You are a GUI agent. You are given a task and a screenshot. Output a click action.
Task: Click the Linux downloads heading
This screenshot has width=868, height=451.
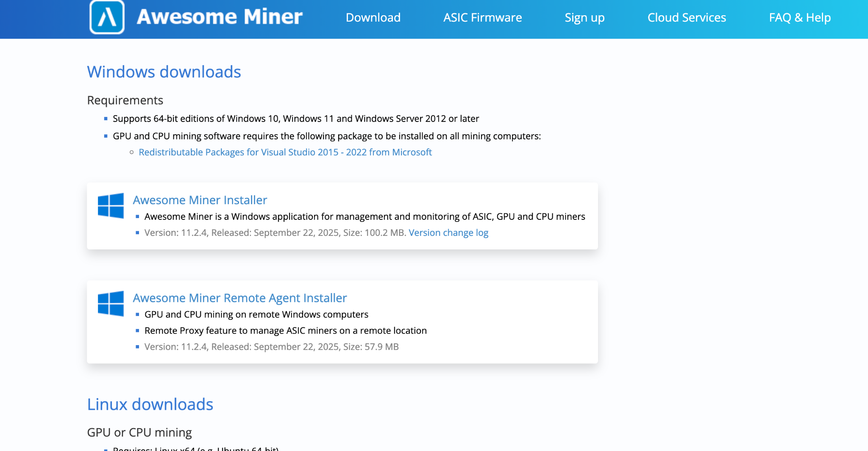(150, 404)
